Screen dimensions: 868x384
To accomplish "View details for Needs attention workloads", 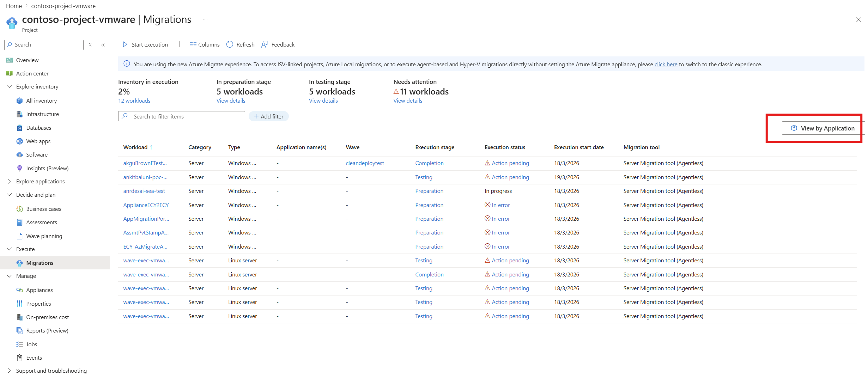I will (408, 101).
